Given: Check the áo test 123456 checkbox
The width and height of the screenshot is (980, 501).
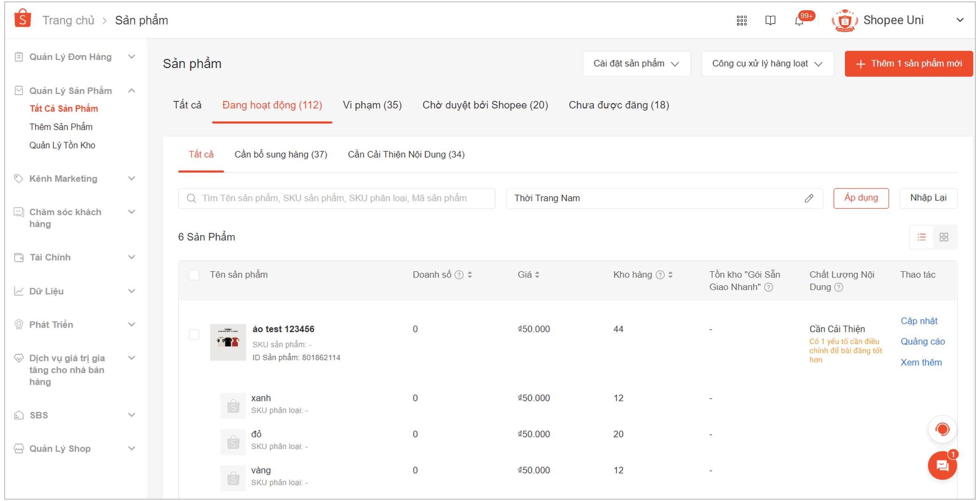Looking at the screenshot, I should [x=194, y=334].
